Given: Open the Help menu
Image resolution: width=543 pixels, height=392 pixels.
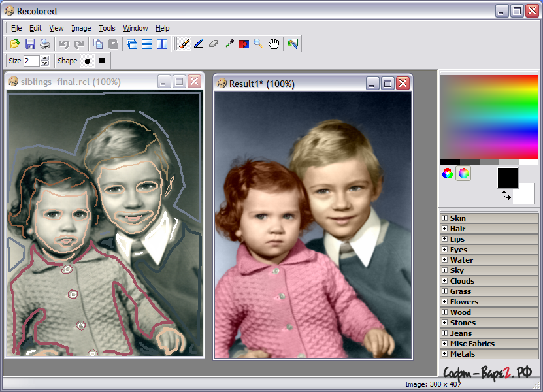Looking at the screenshot, I should point(163,28).
